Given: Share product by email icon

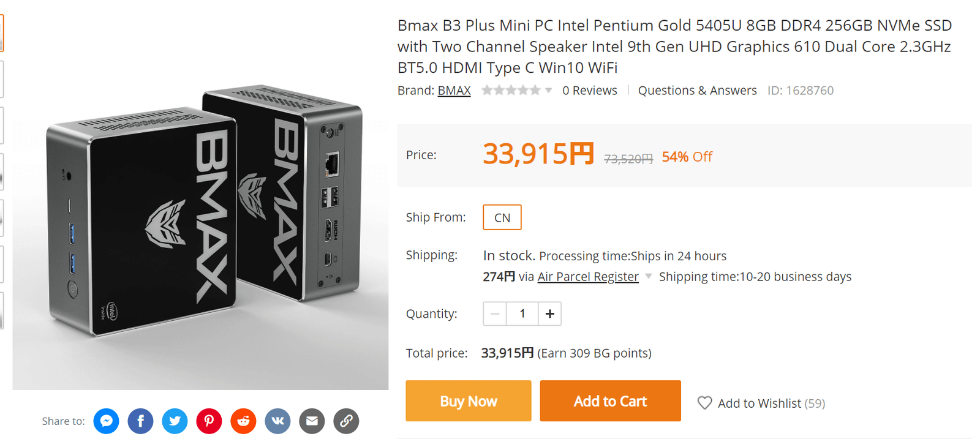Looking at the screenshot, I should [312, 421].
